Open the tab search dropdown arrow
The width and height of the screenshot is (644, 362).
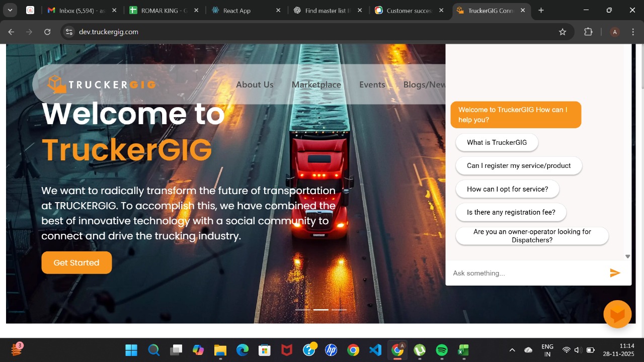pos(10,10)
